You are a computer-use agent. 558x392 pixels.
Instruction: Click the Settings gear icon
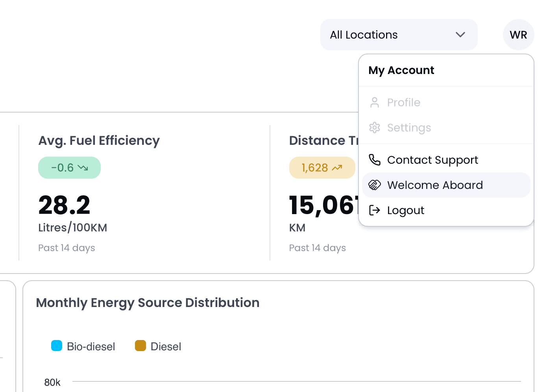click(x=374, y=128)
